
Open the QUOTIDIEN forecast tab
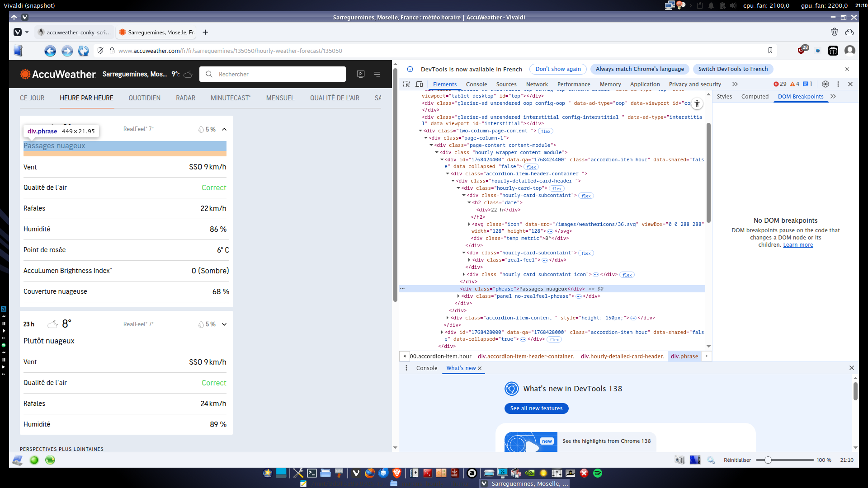coord(144,98)
